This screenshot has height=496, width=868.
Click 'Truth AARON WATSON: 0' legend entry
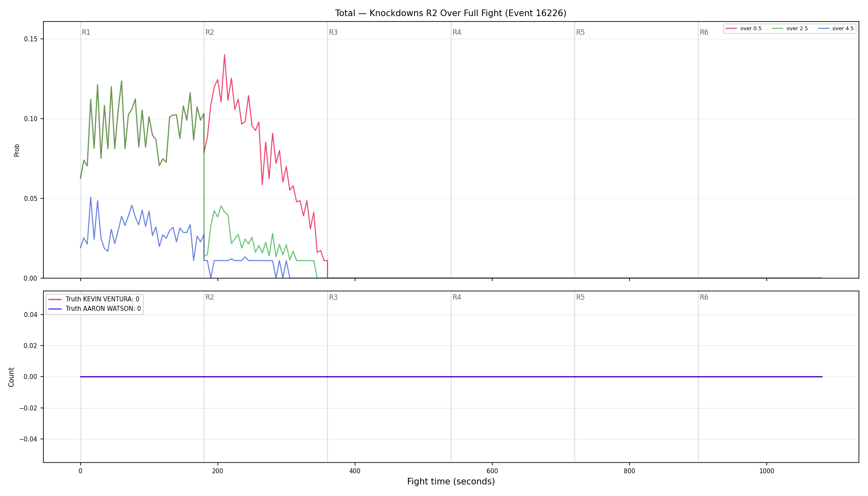coord(95,309)
